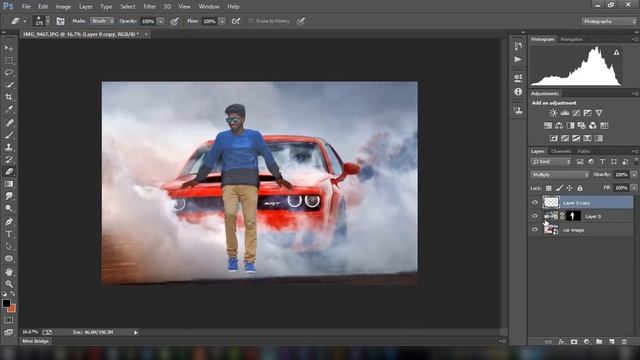
Task: Toggle lock position
Action: (569, 188)
